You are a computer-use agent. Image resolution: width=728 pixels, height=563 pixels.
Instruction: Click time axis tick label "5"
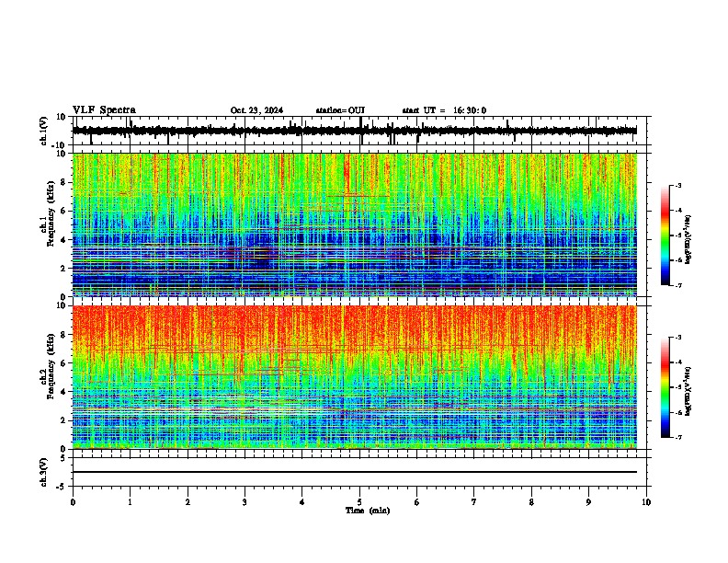(359, 502)
